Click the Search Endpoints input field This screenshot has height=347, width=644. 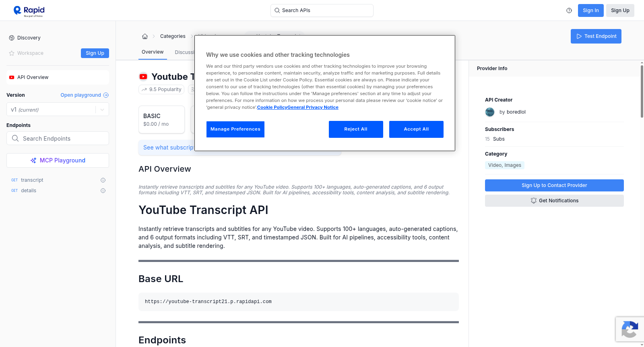pos(58,138)
